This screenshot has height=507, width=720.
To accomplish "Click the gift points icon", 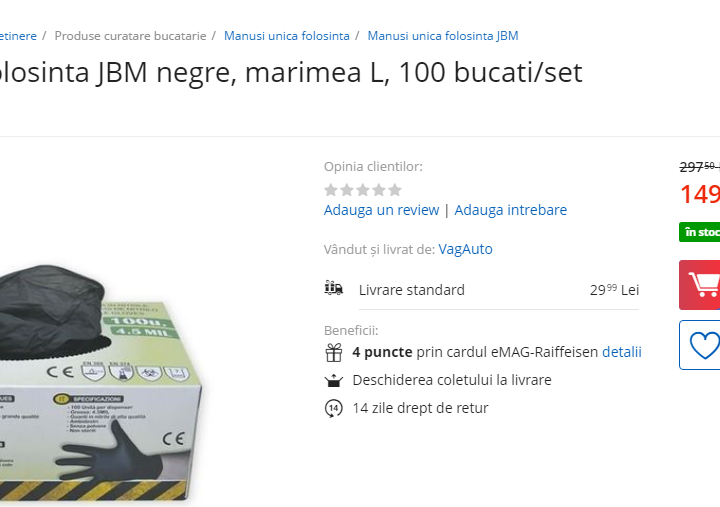I will coord(334,353).
